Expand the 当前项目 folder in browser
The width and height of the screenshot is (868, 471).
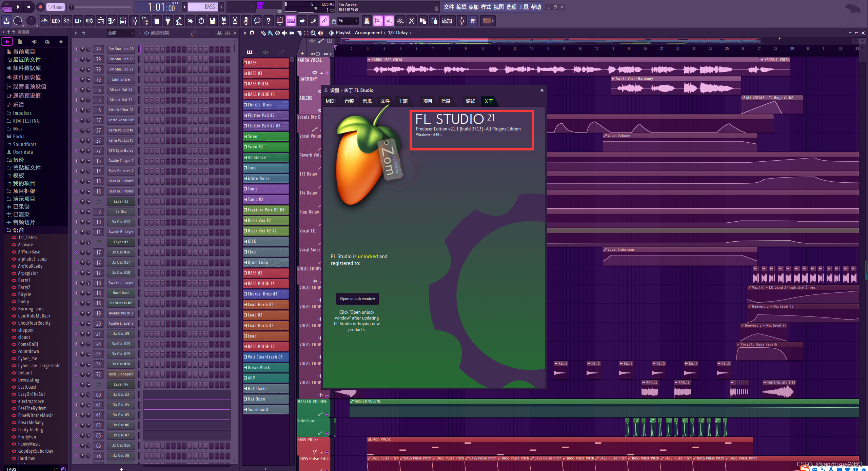[x=24, y=52]
